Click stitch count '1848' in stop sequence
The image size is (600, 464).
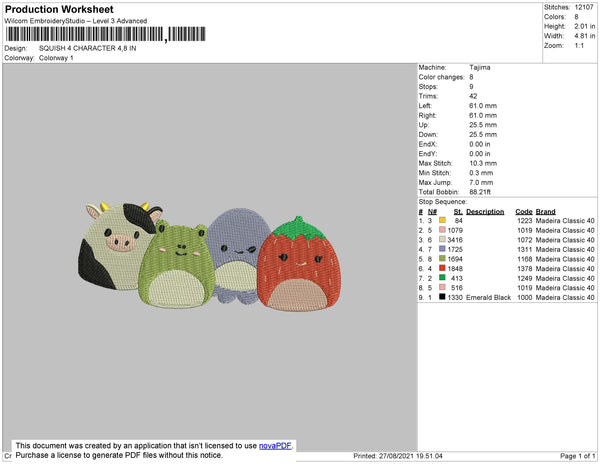point(455,269)
